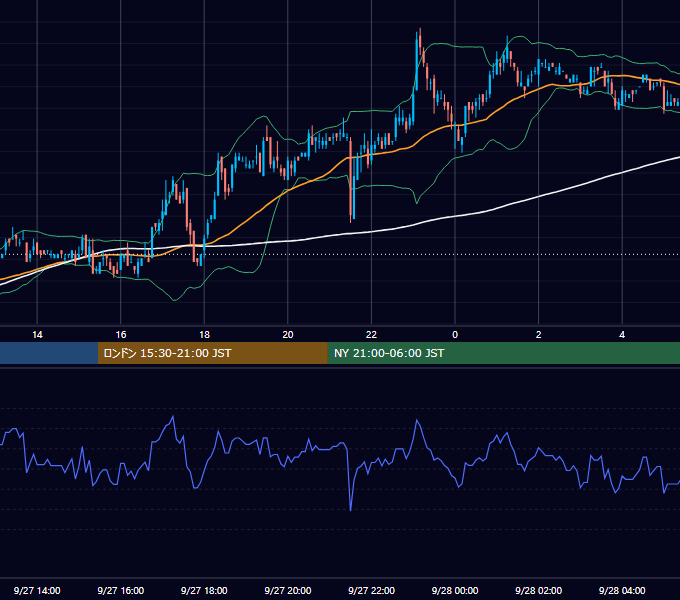680x600 pixels.
Task: Click the 9/27 16:00 date label
Action: point(121,590)
